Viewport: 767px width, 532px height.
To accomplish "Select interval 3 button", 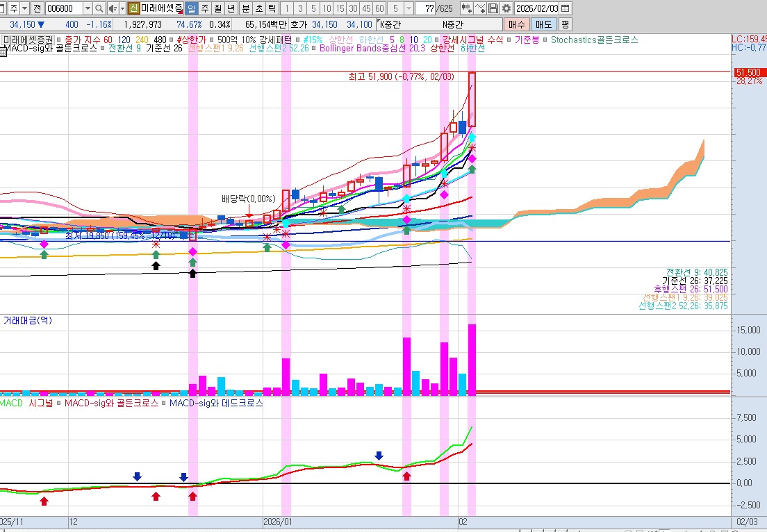I will pos(300,8).
